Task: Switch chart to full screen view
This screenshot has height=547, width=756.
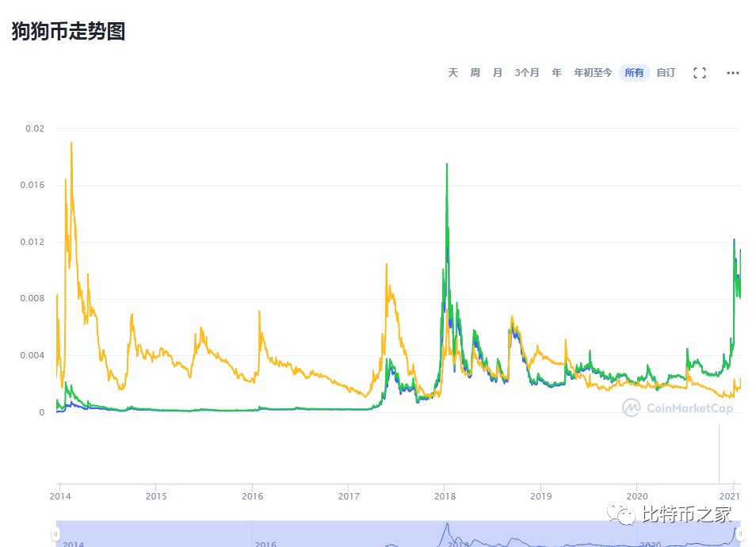Action: point(700,73)
